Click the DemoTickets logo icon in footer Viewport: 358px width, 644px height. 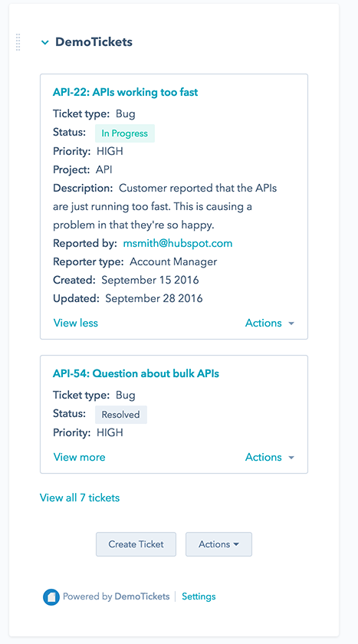51,596
